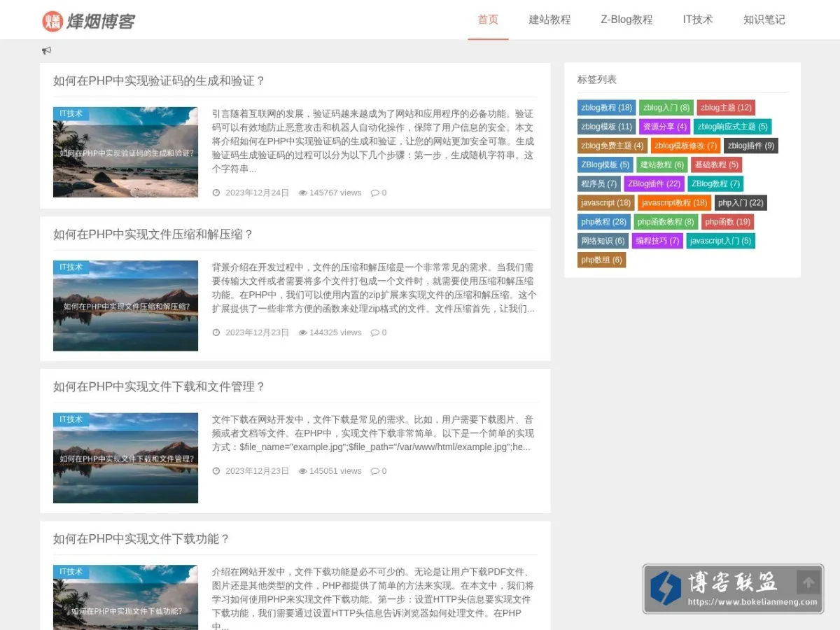Screen dimensions: 840x630
Task: Select tag php函数教程 (8)
Action: [666, 221]
